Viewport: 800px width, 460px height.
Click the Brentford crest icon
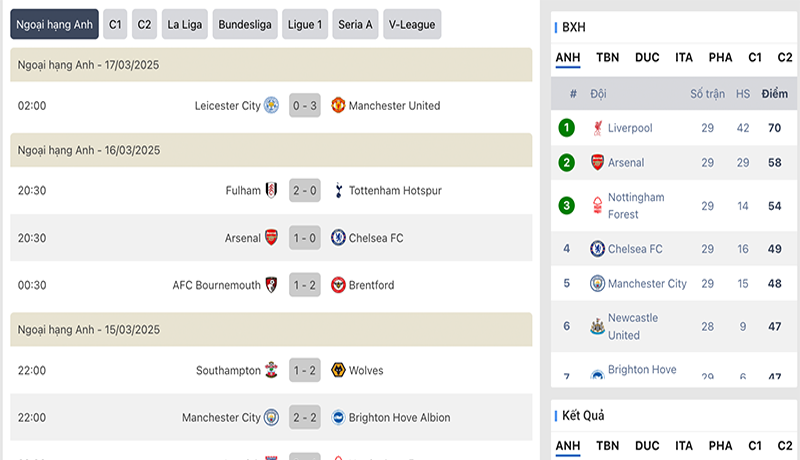pos(338,285)
